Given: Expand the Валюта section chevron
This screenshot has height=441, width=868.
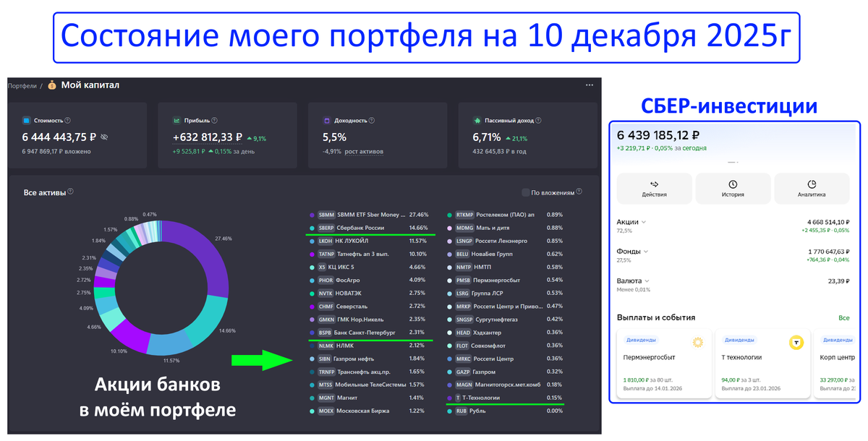Looking at the screenshot, I should [648, 281].
